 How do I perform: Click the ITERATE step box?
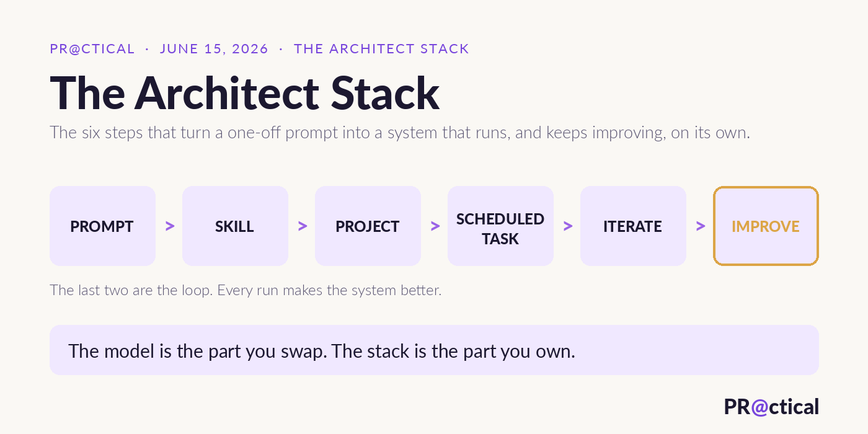(633, 226)
